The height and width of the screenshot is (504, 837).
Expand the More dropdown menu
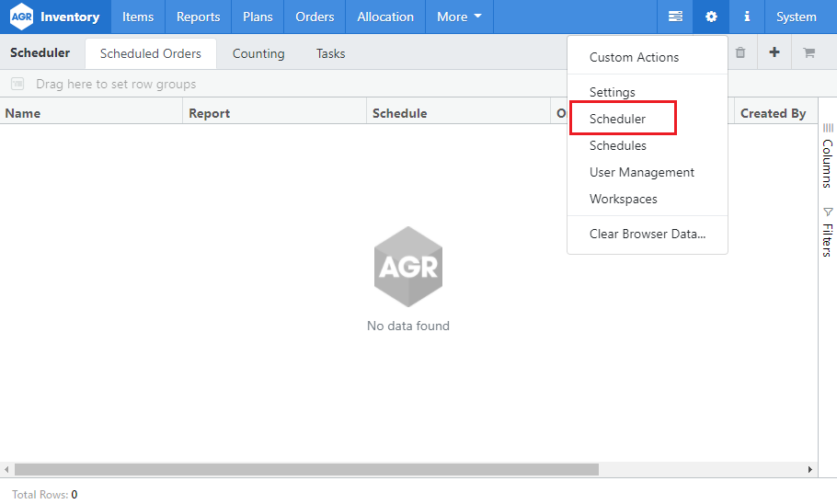(x=459, y=17)
